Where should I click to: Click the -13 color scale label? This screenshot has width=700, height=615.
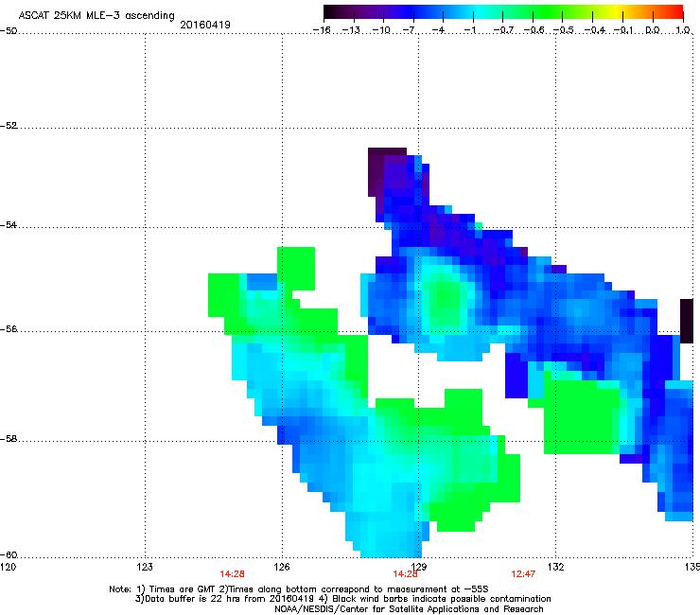click(351, 30)
